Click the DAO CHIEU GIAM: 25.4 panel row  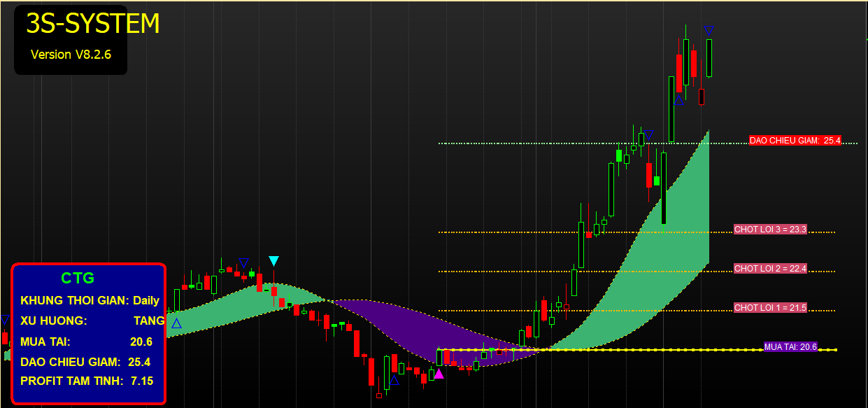(85, 362)
